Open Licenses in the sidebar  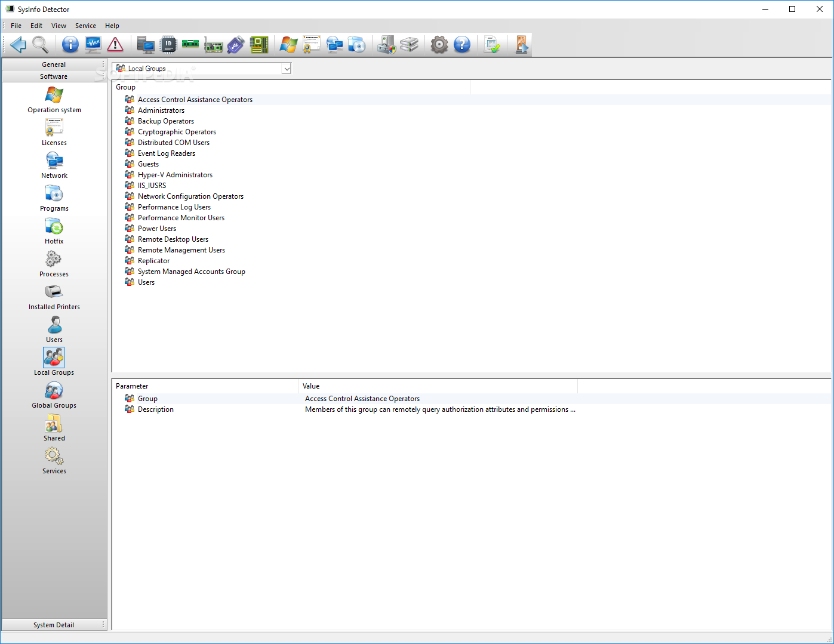pyautogui.click(x=54, y=133)
